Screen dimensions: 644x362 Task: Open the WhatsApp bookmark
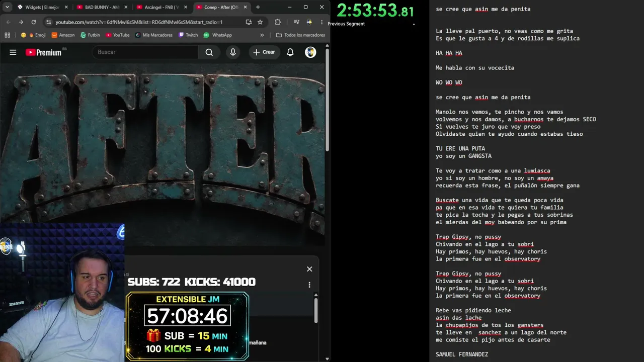[x=217, y=35]
